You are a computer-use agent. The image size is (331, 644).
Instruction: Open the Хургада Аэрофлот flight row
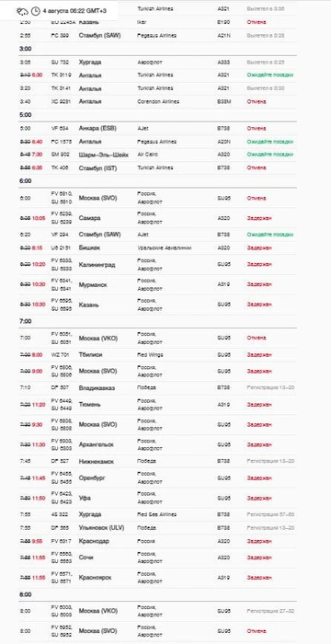click(158, 63)
